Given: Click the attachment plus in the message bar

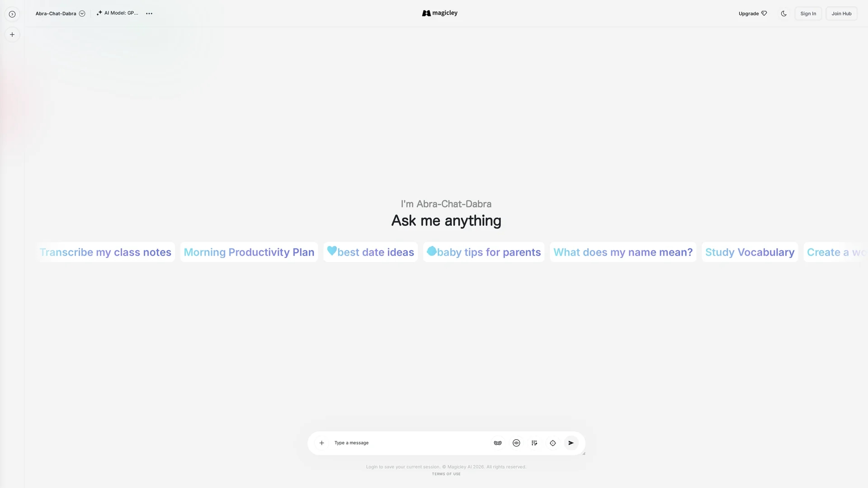Looking at the screenshot, I should 322,443.
